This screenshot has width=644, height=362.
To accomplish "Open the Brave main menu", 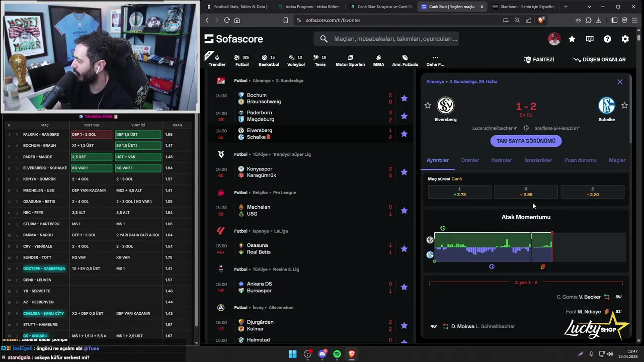I will 634,20.
